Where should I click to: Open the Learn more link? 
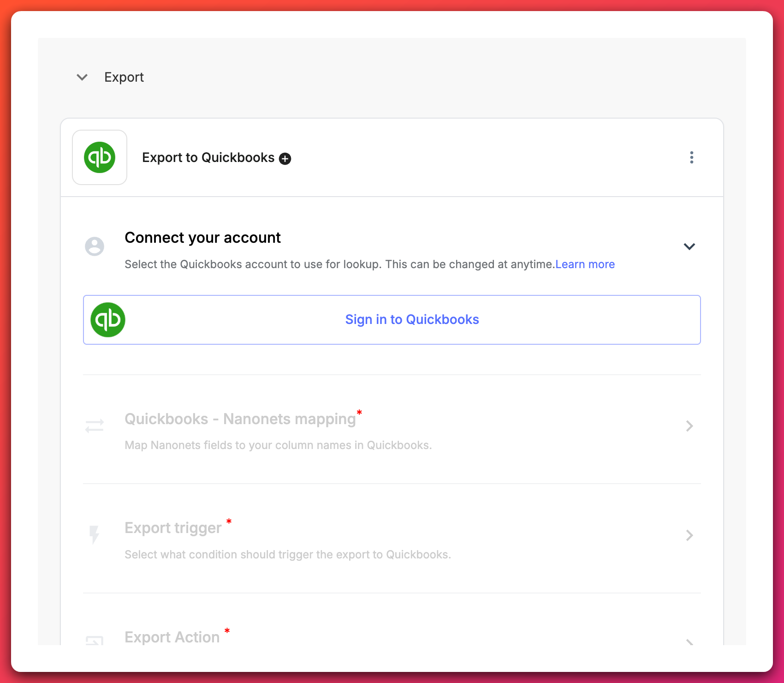pos(585,264)
